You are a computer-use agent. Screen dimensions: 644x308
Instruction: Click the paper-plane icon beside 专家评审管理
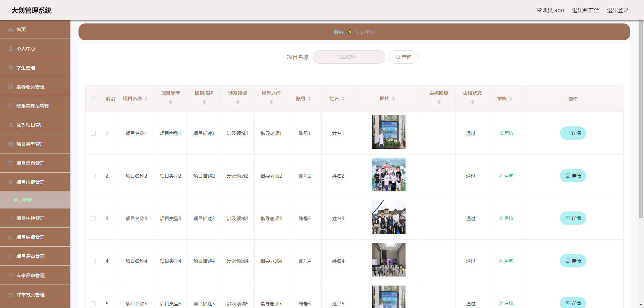pyautogui.click(x=11, y=276)
